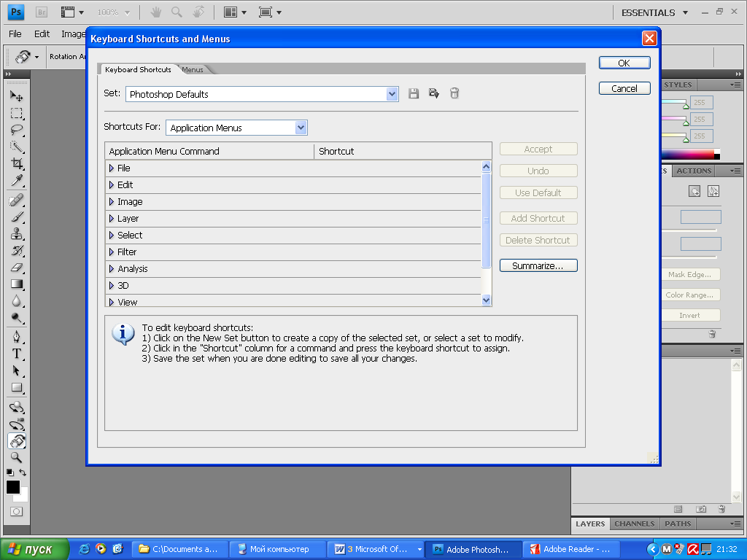Expand the Layer menu command group
The width and height of the screenshot is (747, 560).
[x=112, y=219]
